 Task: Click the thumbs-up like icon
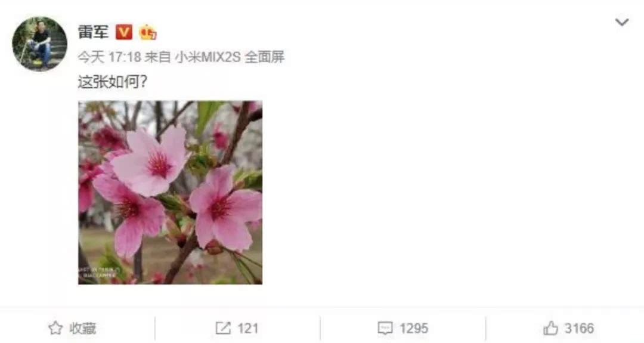pyautogui.click(x=551, y=328)
